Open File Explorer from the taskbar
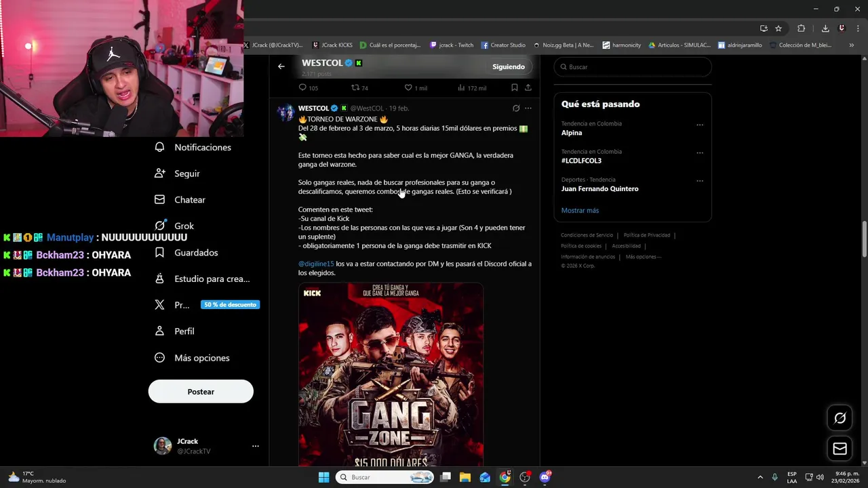 (x=465, y=477)
